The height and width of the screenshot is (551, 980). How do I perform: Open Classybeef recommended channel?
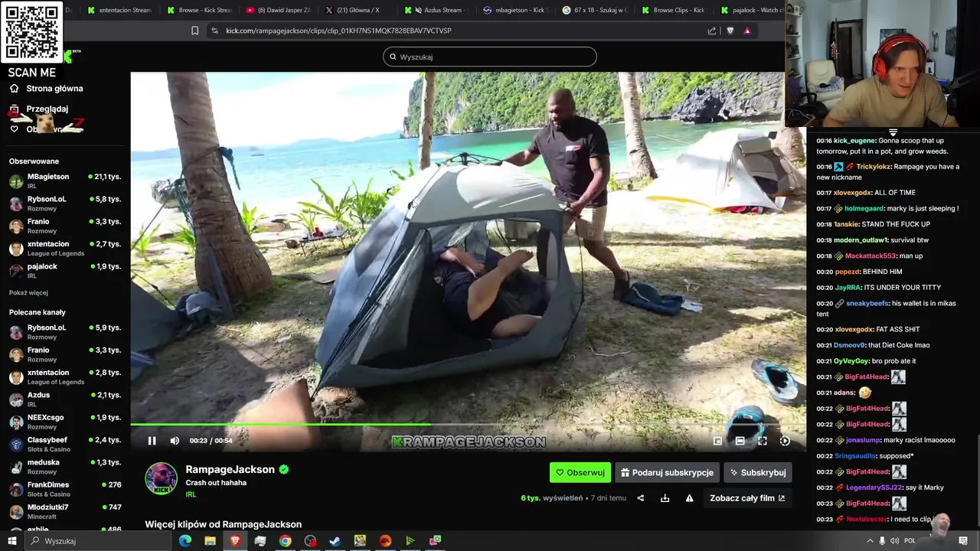pyautogui.click(x=65, y=444)
